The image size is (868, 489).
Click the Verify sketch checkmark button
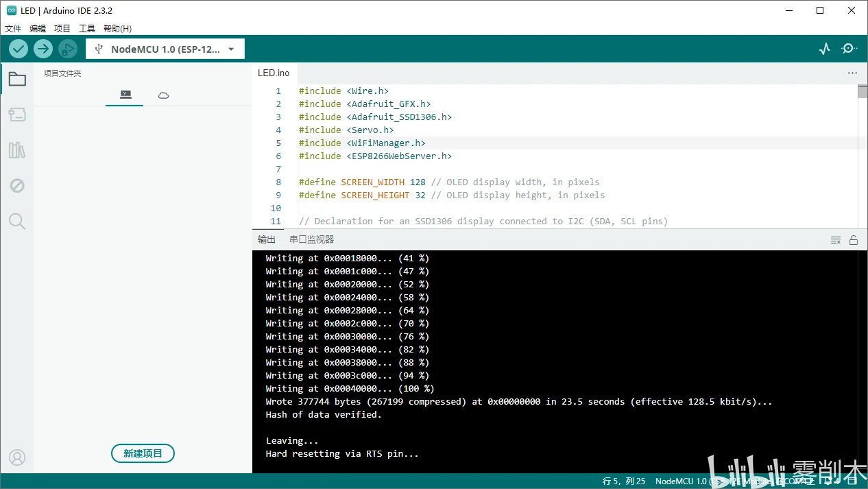click(19, 49)
